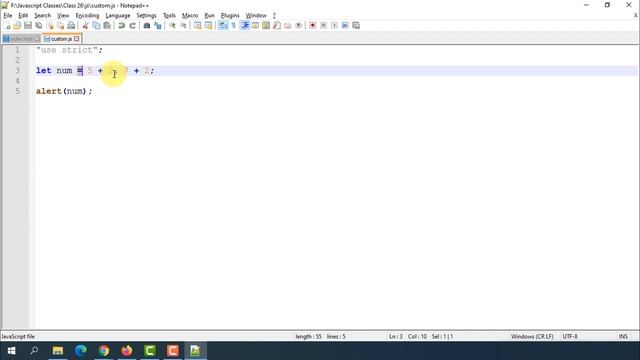Click the Save All toolbar icon
This screenshot has height=360, width=640.
coord(39,25)
